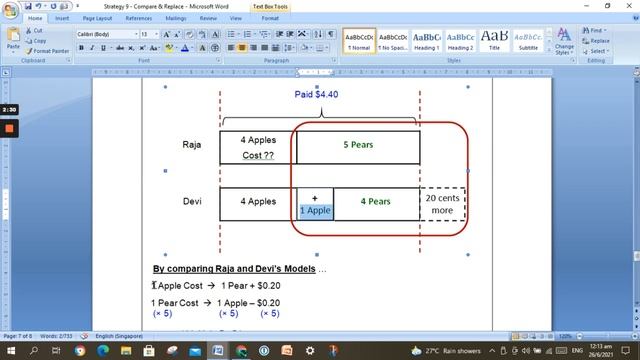Redo using the Quick Access toolbar
The image size is (640, 360).
click(x=53, y=6)
